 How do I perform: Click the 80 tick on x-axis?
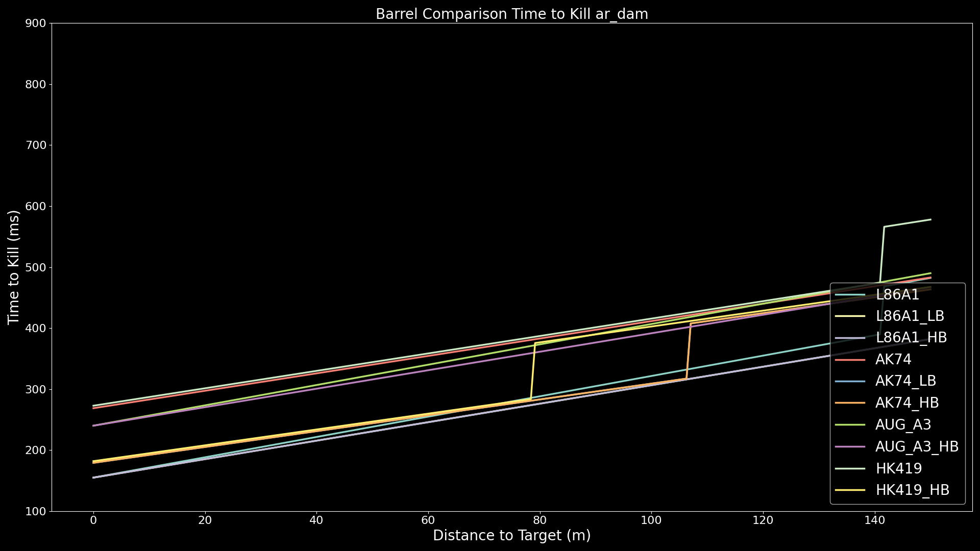point(540,520)
